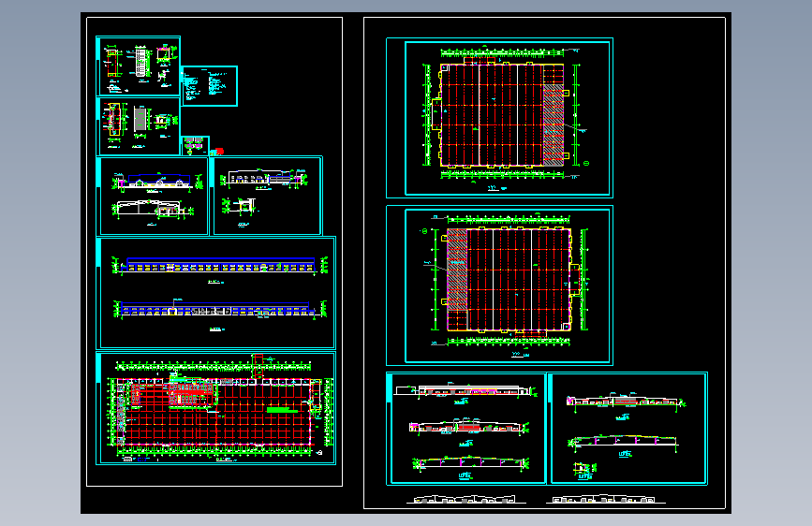812x526 pixels.
Task: Click the unframed grey elevation outline below the three-drawing sheet
Action: pyautogui.click(x=466, y=499)
